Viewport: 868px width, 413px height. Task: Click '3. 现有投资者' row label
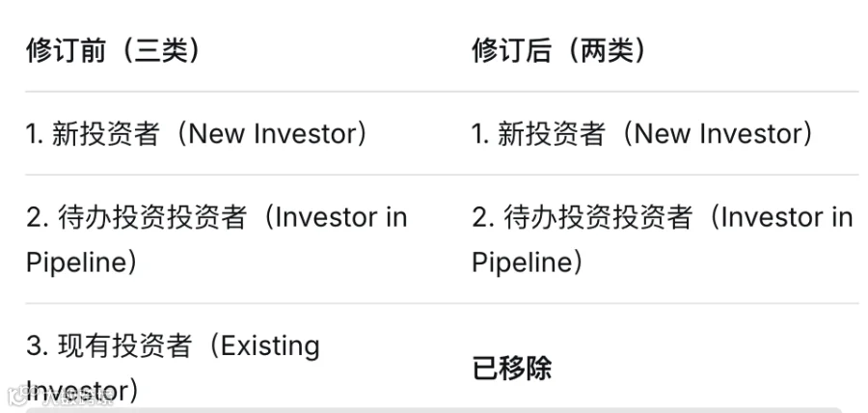click(x=108, y=345)
